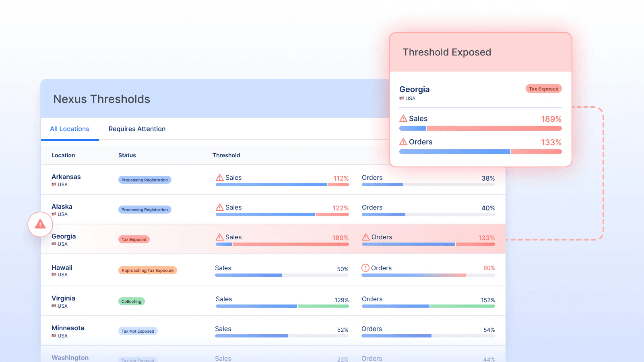The height and width of the screenshot is (362, 644).
Task: Click Georgia row Orders warning triangle
Action: tap(366, 237)
